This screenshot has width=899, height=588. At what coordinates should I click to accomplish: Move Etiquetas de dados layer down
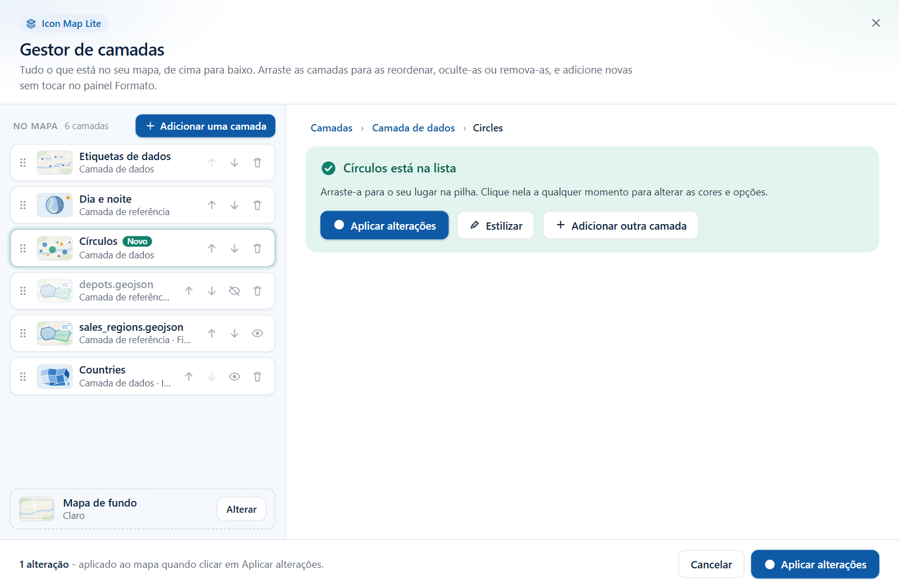coord(234,163)
